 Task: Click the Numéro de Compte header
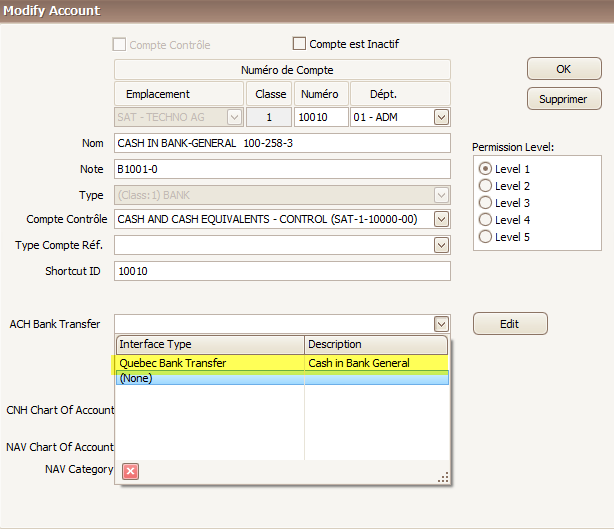pos(282,70)
